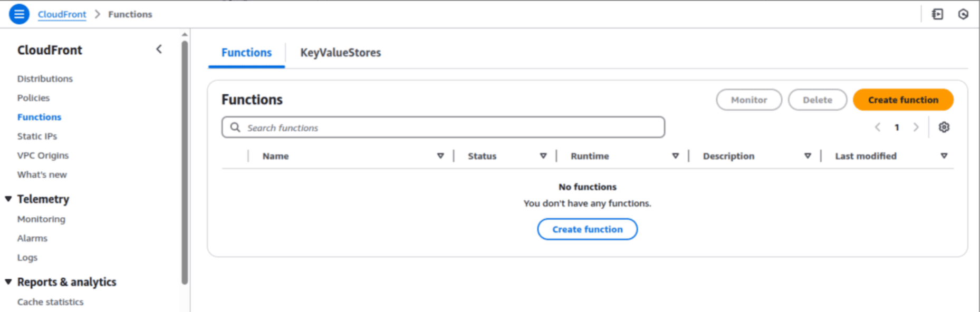The width and height of the screenshot is (980, 312).
Task: Collapse the Telemetry section
Action: point(8,199)
